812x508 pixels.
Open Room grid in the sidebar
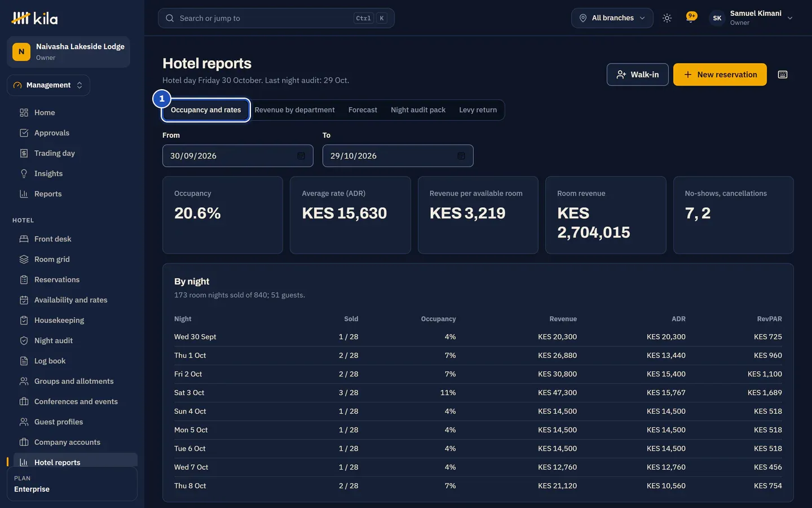(76, 259)
